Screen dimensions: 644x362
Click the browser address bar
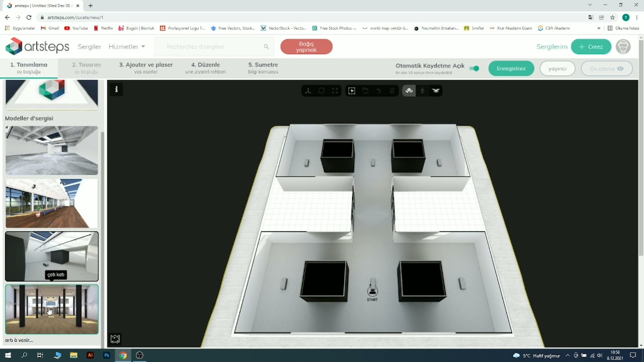(x=312, y=17)
